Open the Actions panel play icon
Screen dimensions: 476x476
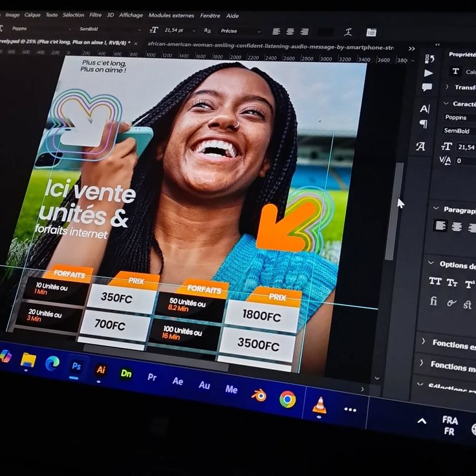pyautogui.click(x=428, y=73)
